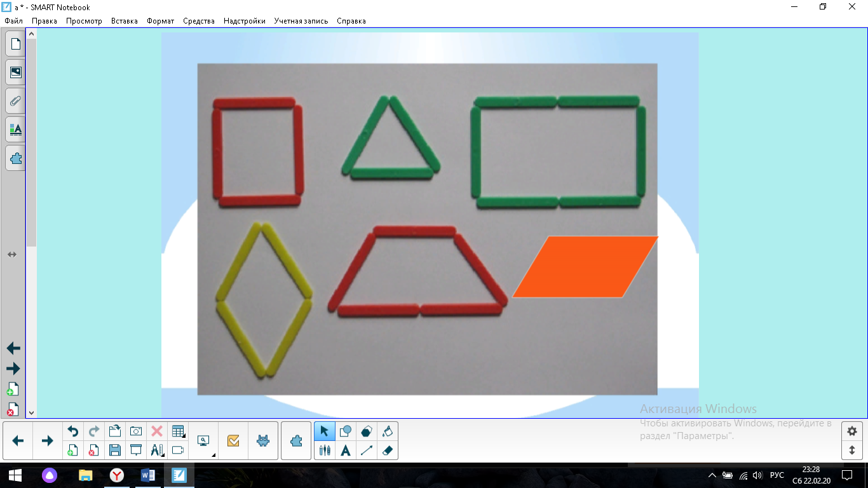The image size is (868, 488).
Task: Select the Lines drawing tool
Action: [x=367, y=451]
